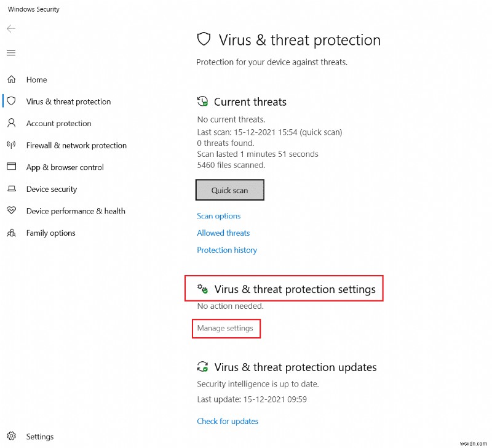Open Account protection from the sidebar
Screen dimensions: 492x448
click(58, 123)
